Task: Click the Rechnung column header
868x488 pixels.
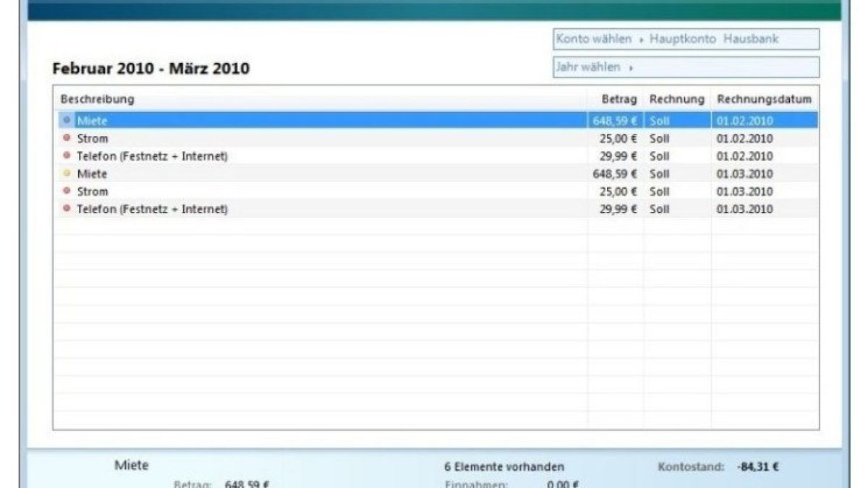Action: coord(676,99)
